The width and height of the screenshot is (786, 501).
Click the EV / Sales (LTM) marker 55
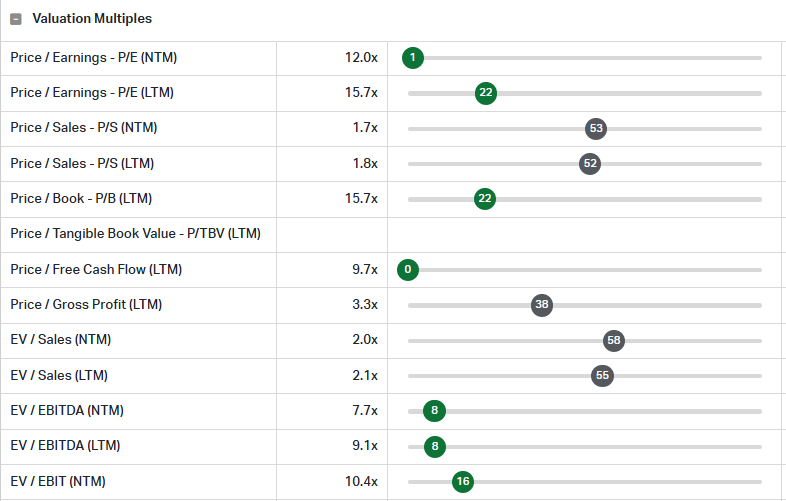[602, 376]
